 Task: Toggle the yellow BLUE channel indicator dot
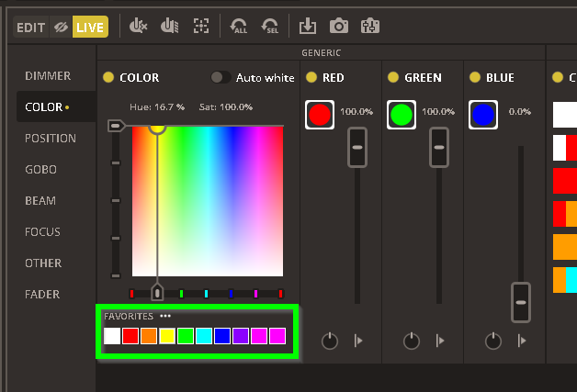[x=475, y=77]
